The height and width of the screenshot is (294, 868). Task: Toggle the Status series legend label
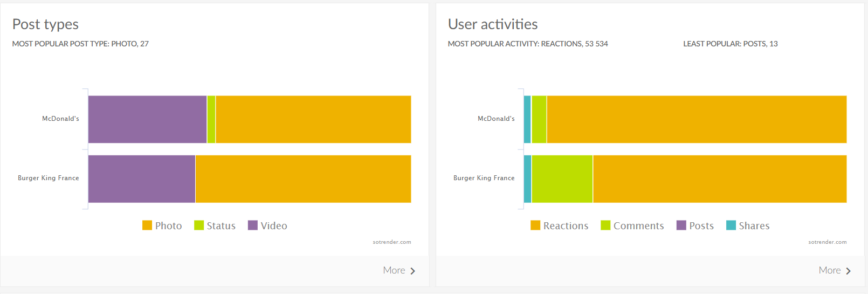pos(221,225)
